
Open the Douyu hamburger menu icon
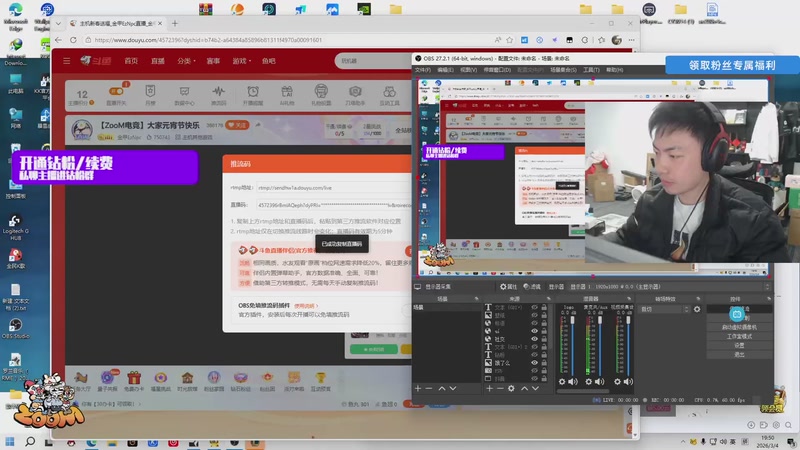[x=66, y=61]
